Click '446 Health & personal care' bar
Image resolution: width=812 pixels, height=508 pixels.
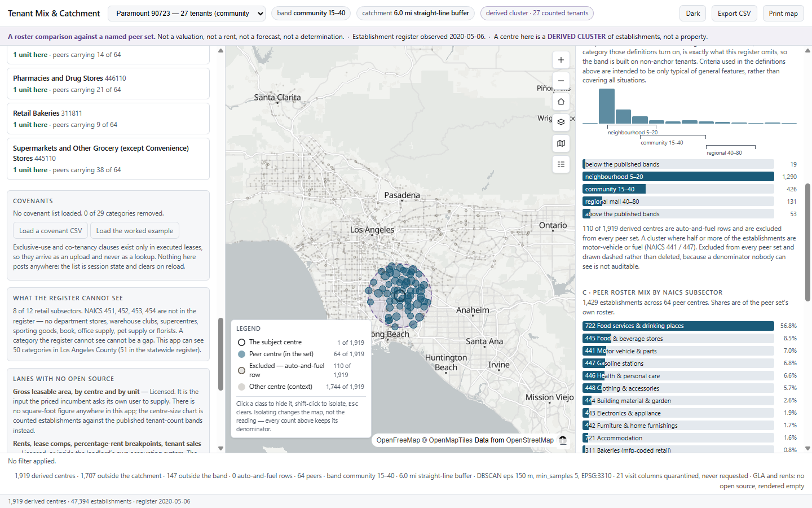678,375
